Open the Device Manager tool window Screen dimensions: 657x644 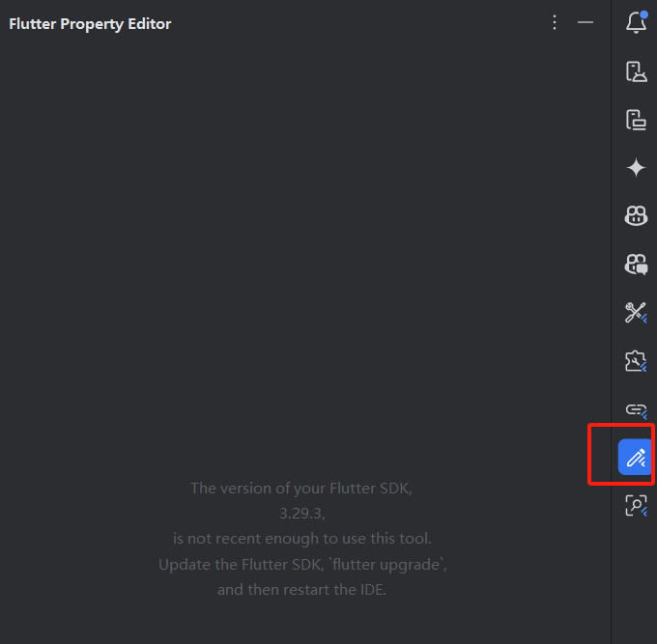tap(636, 71)
